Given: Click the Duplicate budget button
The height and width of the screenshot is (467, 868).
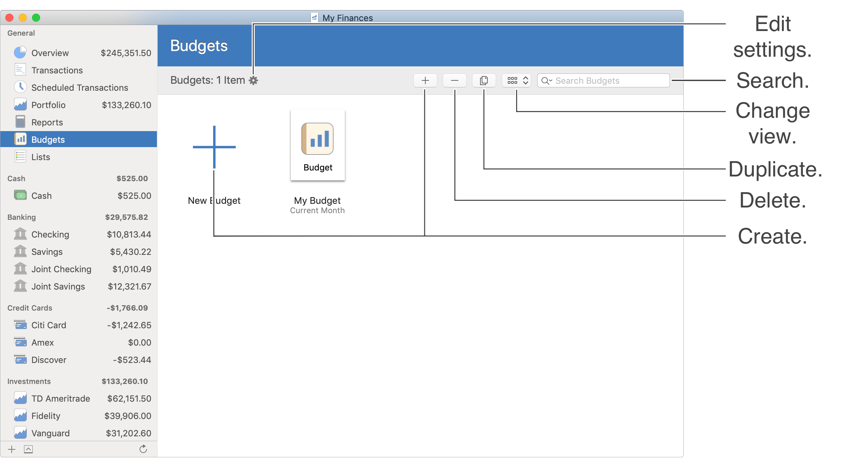Looking at the screenshot, I should tap(483, 80).
